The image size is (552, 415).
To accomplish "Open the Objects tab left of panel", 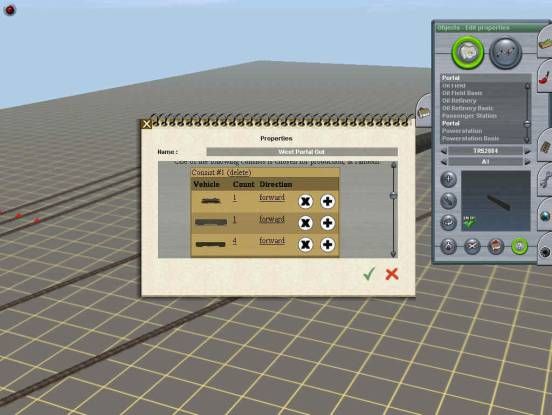I will 424,111.
